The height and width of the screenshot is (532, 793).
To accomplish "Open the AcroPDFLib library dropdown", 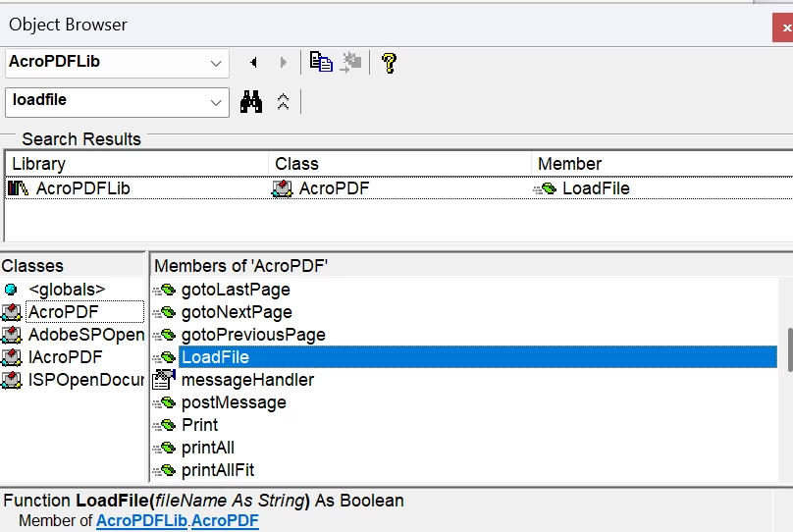I will tap(216, 63).
